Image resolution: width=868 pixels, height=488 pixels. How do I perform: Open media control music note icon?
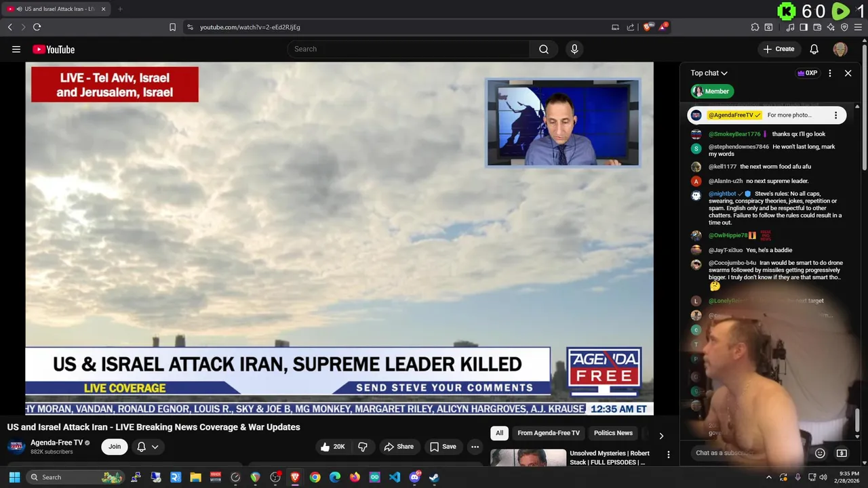790,27
